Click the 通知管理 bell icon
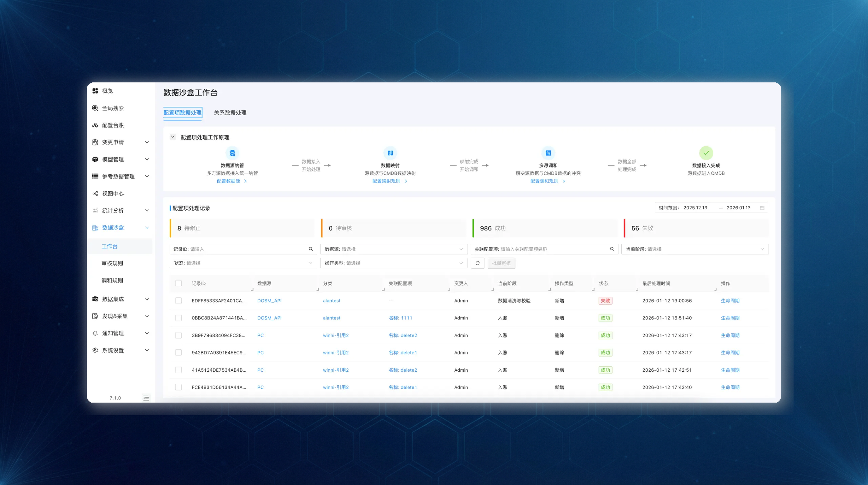Screen dimensions: 868x485 [95, 333]
